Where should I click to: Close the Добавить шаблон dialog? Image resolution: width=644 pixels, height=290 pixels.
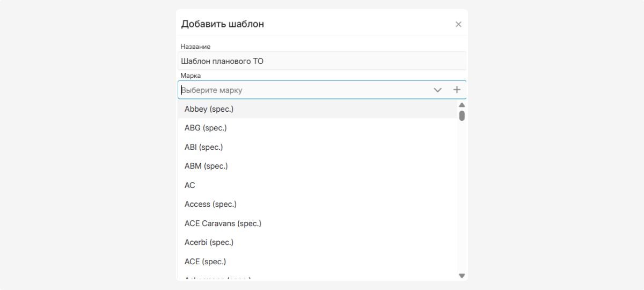tap(458, 24)
